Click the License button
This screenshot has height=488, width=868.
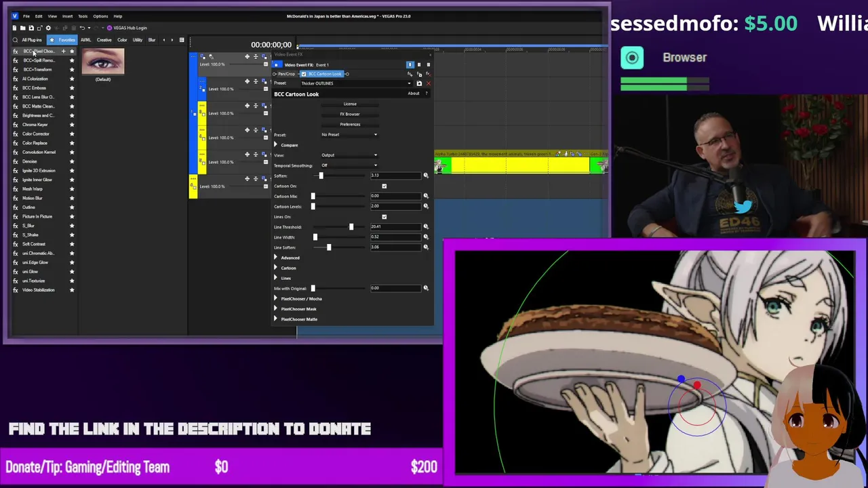(x=350, y=104)
